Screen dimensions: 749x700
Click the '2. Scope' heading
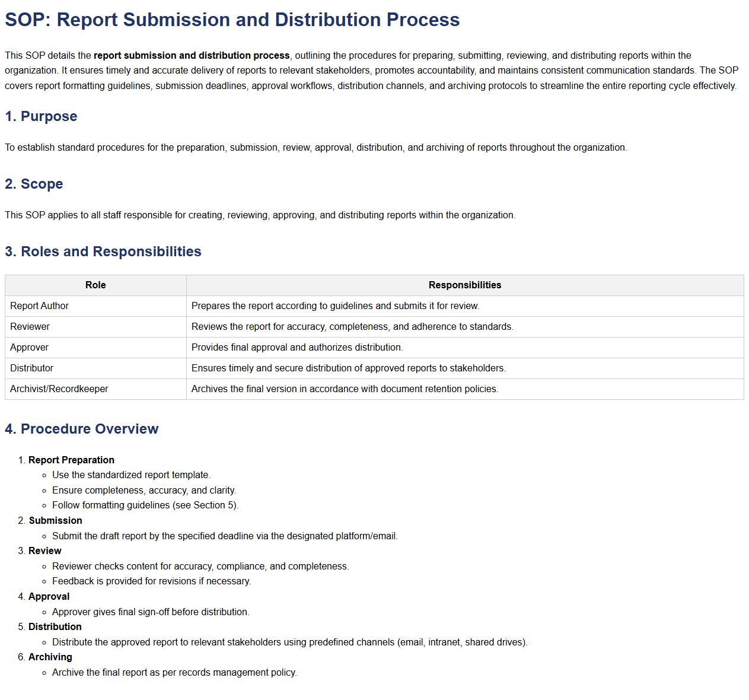tap(34, 184)
